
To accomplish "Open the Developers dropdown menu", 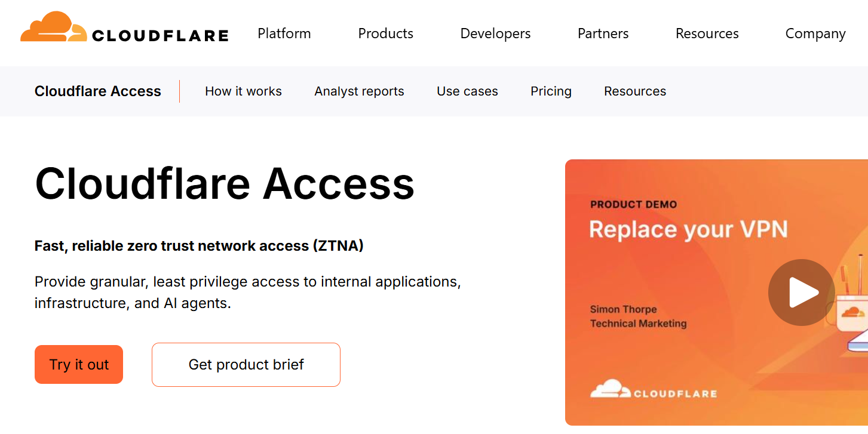I will click(495, 33).
